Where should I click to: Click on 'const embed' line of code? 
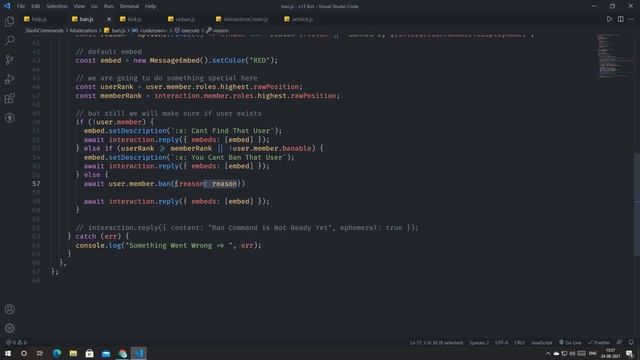pos(176,60)
